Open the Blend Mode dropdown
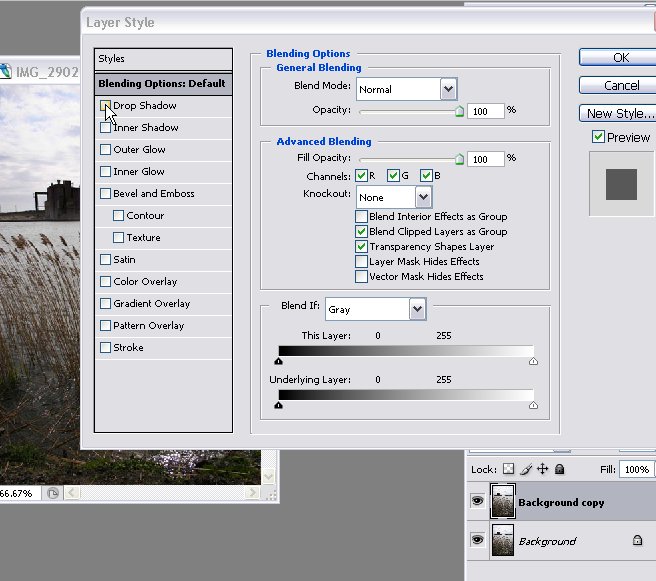Viewport: 656px width, 581px height. (x=448, y=89)
